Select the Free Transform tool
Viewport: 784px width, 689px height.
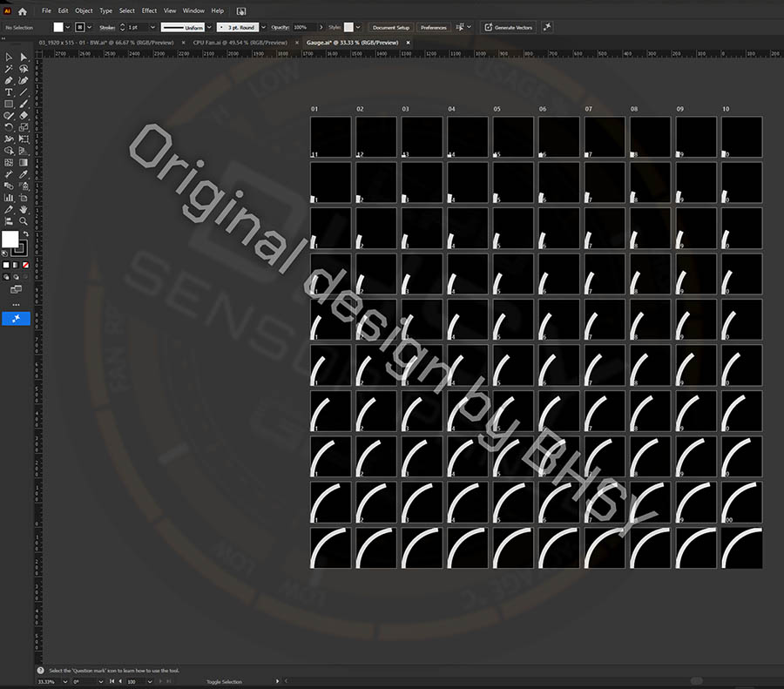click(23, 139)
